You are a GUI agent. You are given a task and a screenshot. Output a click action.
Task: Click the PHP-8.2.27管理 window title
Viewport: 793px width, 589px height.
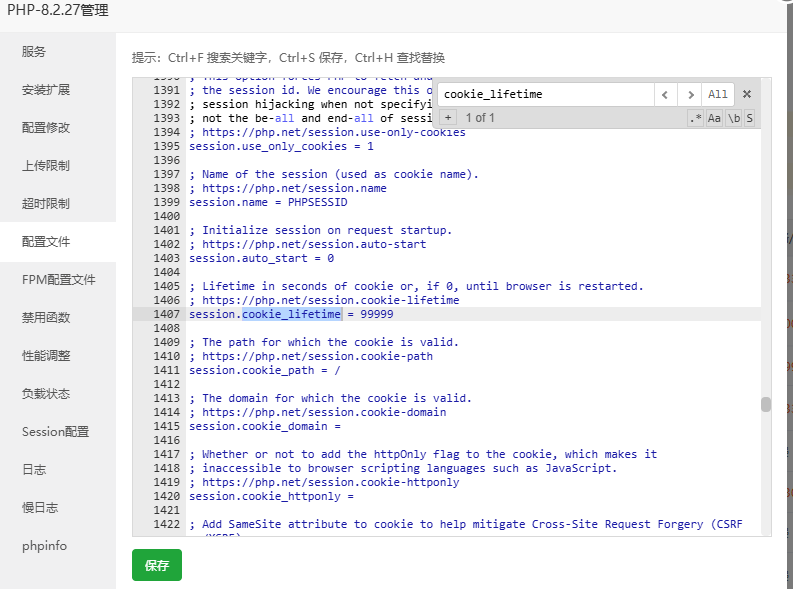click(x=58, y=10)
